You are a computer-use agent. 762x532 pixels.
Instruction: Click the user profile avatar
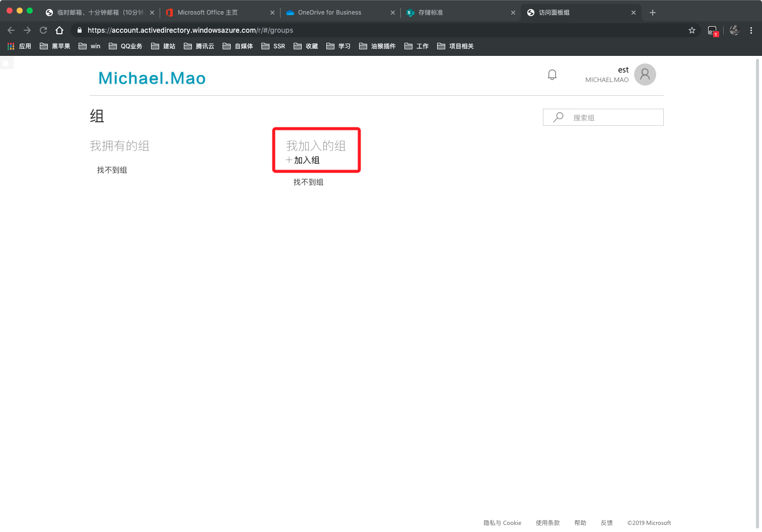point(645,74)
